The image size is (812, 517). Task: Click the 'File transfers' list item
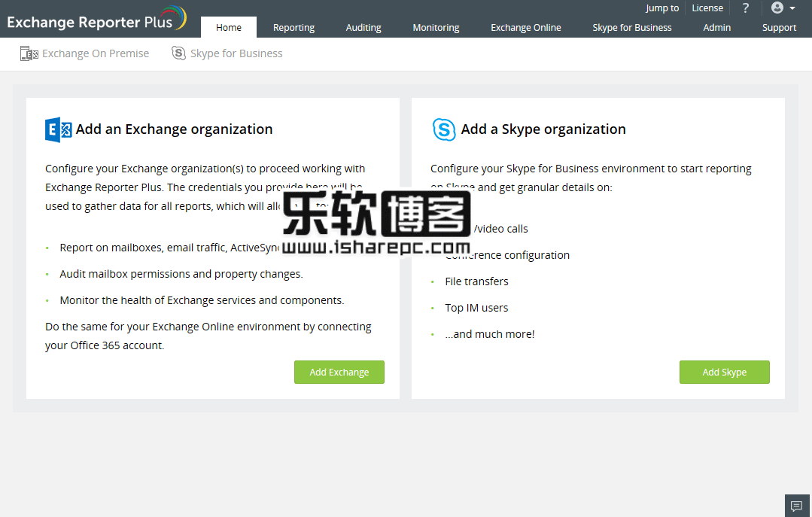[476, 281]
